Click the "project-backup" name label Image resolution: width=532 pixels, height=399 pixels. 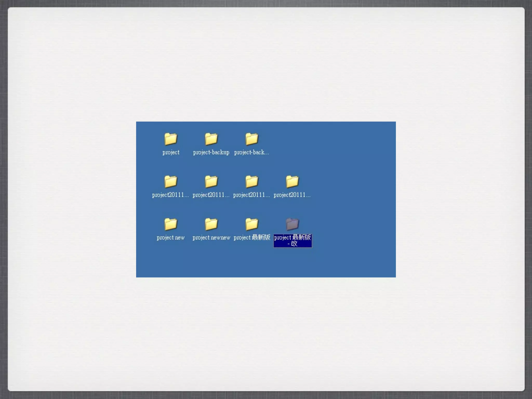[211, 152]
